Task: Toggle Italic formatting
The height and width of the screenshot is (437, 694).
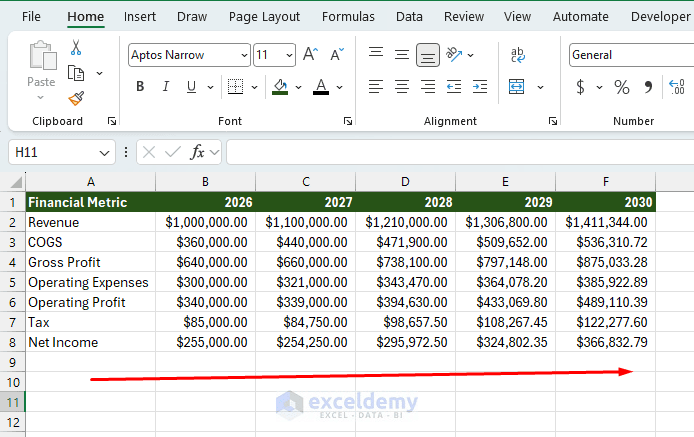Action: click(166, 87)
